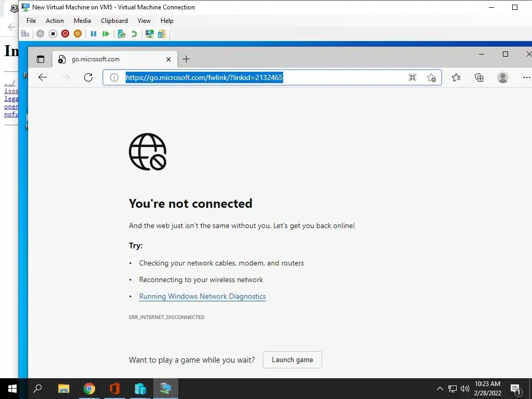Open the Edge Favorites panel
The height and width of the screenshot is (399, 532).
[x=456, y=78]
